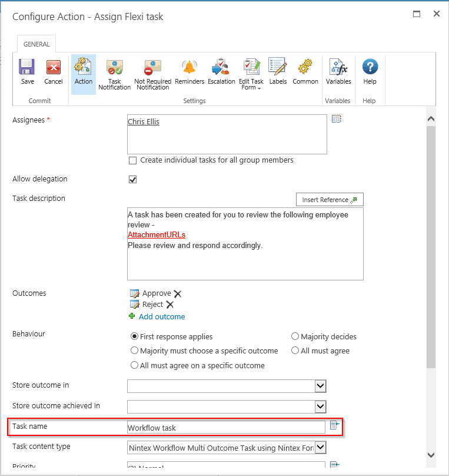
Task: Open the Common settings
Action: click(x=305, y=72)
